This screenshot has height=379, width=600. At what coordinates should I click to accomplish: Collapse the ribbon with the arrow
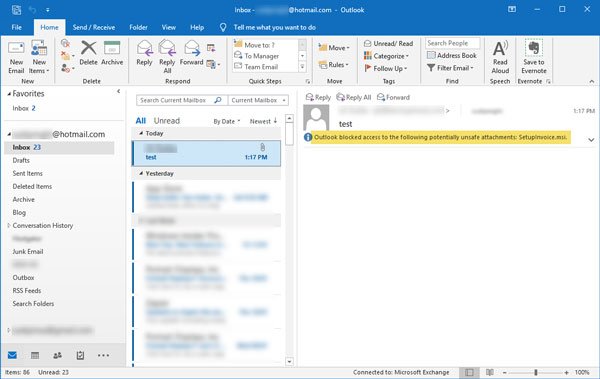pos(592,81)
